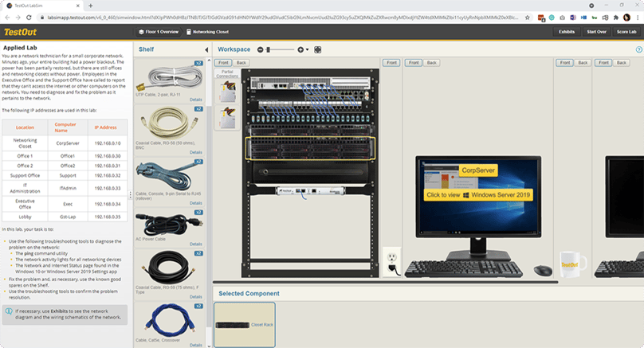Click the TestOut logo
The height and width of the screenshot is (348, 644).
20,32
